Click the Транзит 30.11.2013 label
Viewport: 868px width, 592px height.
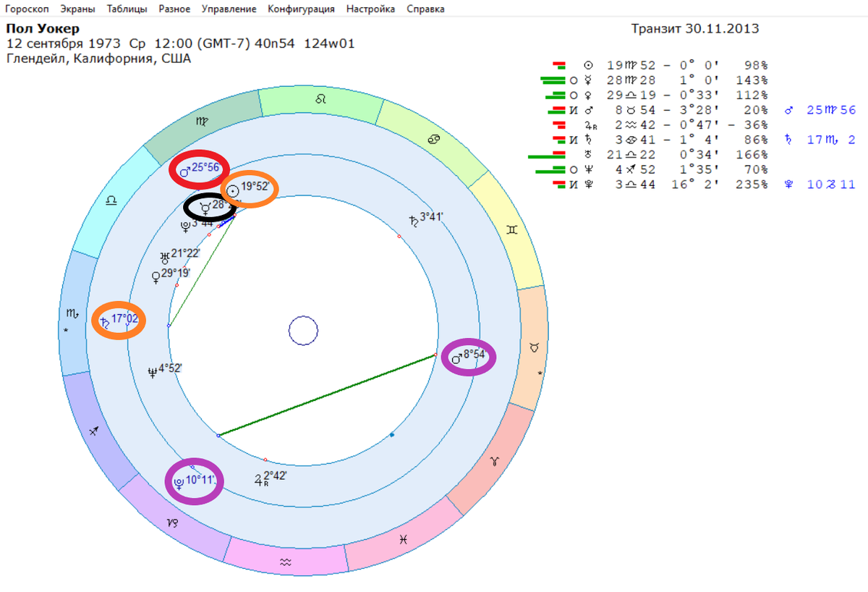(x=695, y=29)
